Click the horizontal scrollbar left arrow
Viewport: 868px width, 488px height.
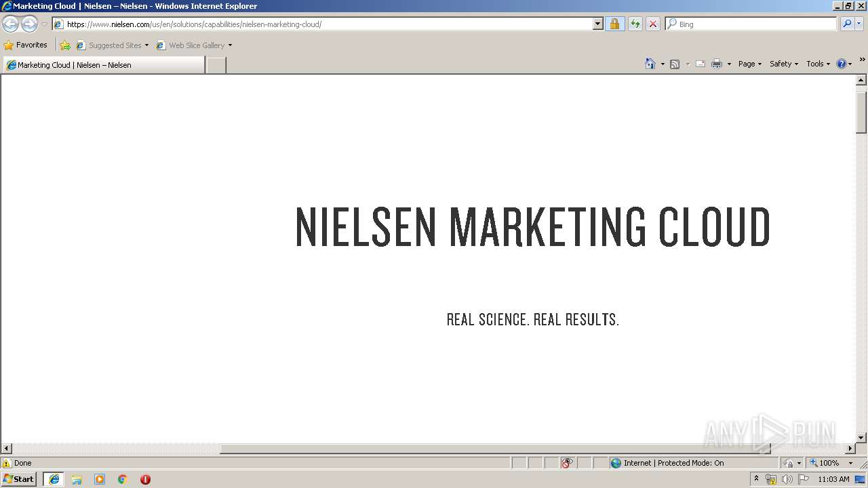(6, 449)
